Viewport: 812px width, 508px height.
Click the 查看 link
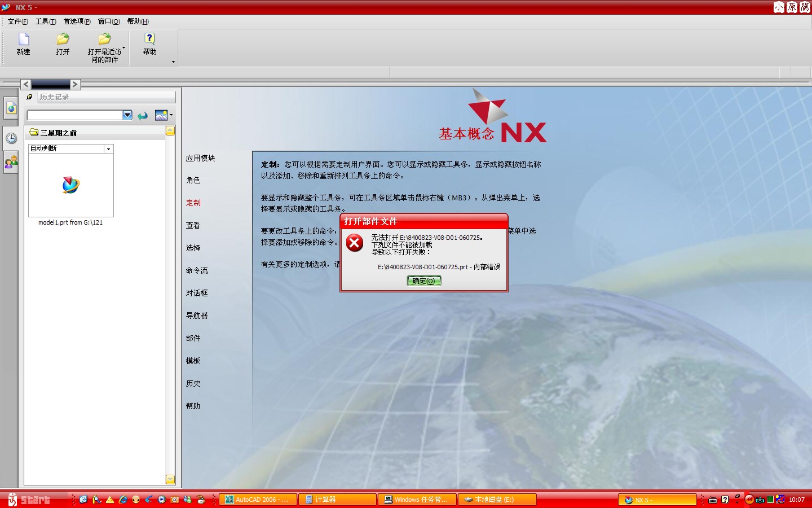[x=193, y=226]
